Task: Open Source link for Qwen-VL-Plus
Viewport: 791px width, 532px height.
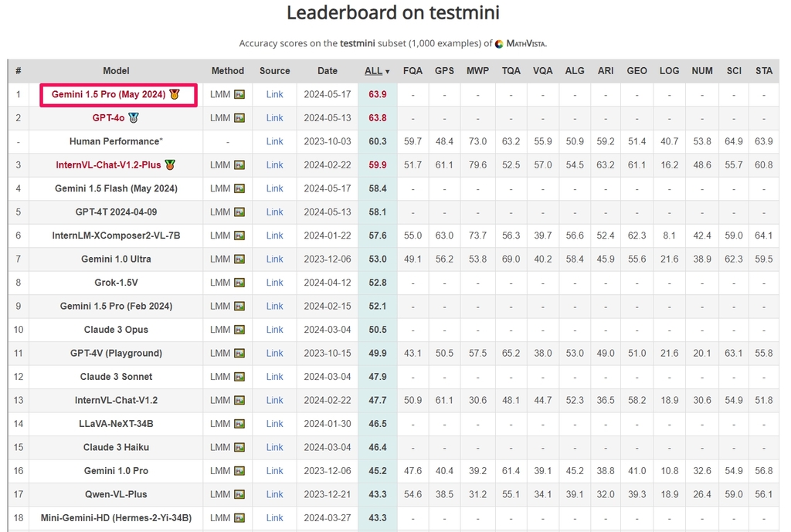Action: click(x=274, y=494)
